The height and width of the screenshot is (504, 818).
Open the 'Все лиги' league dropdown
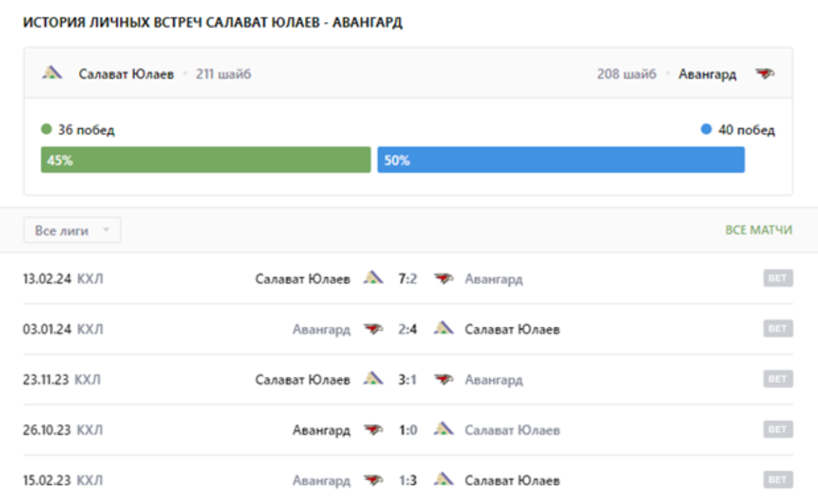pyautogui.click(x=72, y=231)
